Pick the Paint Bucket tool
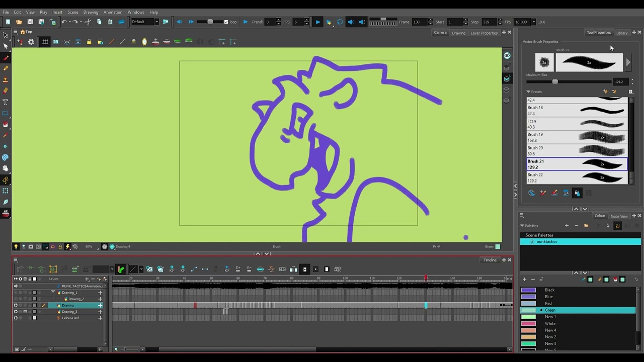The height and width of the screenshot is (362, 644). pos(6,124)
